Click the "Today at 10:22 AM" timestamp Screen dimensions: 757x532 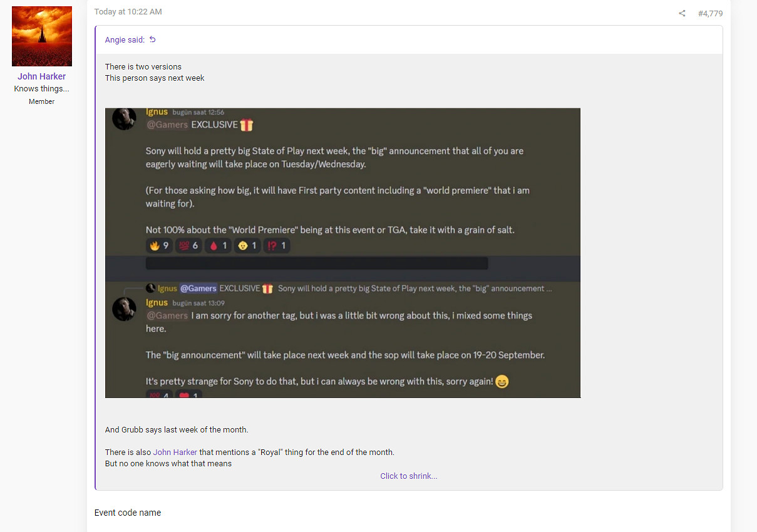click(128, 12)
